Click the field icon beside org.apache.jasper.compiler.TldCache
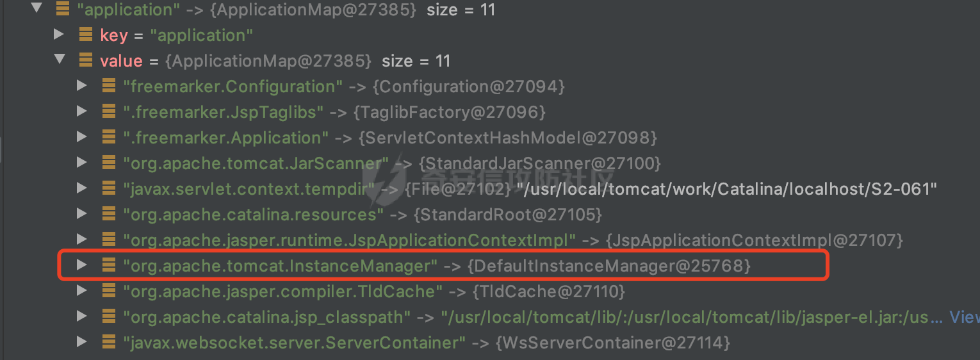The height and width of the screenshot is (360, 980). [x=109, y=291]
